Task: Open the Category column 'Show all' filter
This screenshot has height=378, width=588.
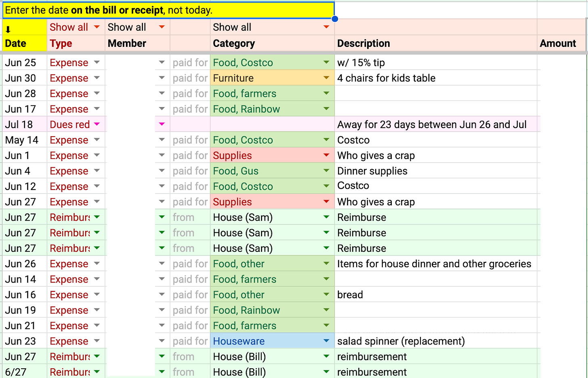Action: pyautogui.click(x=326, y=27)
